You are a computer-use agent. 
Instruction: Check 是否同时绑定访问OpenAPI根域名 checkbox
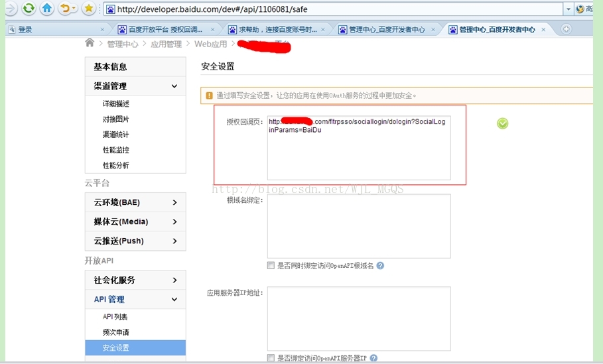[x=271, y=265]
